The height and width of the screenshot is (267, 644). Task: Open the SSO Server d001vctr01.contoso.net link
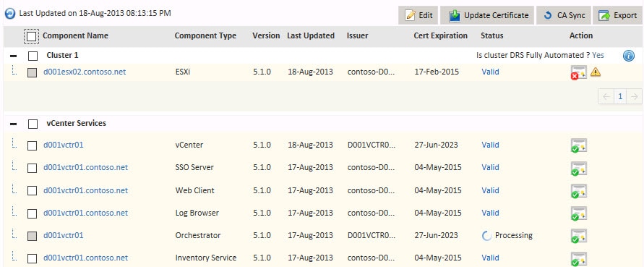(x=85, y=167)
